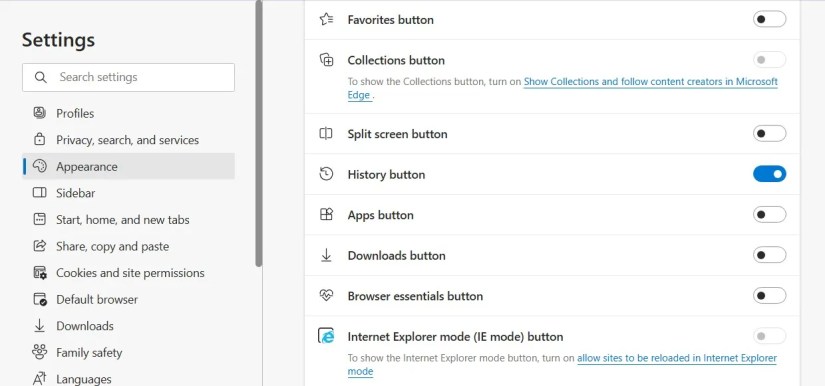Select Appearance in the settings menu

point(128,166)
